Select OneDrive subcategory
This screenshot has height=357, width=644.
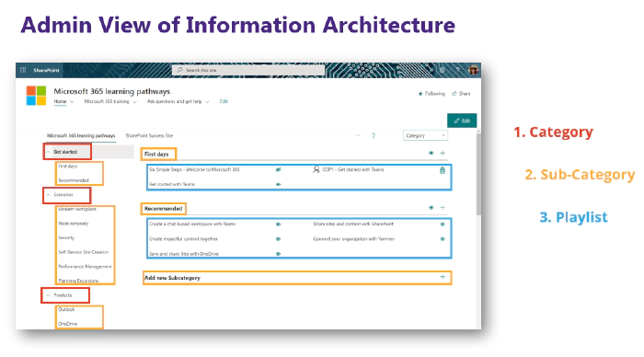[x=68, y=324]
